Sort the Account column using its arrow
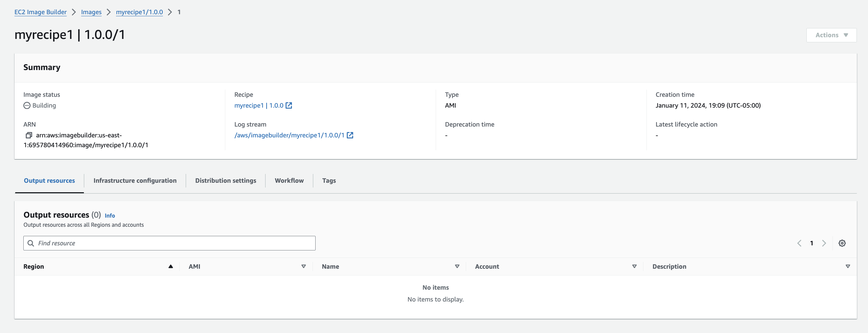868x333 pixels. point(634,267)
